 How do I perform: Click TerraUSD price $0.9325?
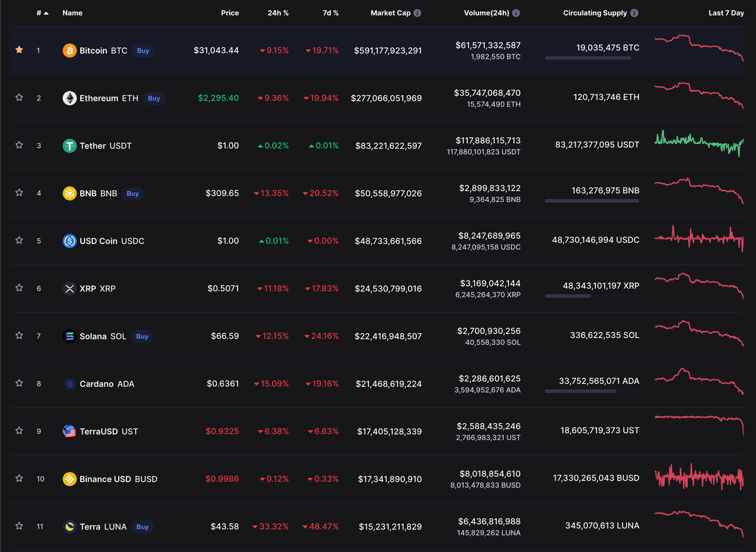tap(222, 431)
